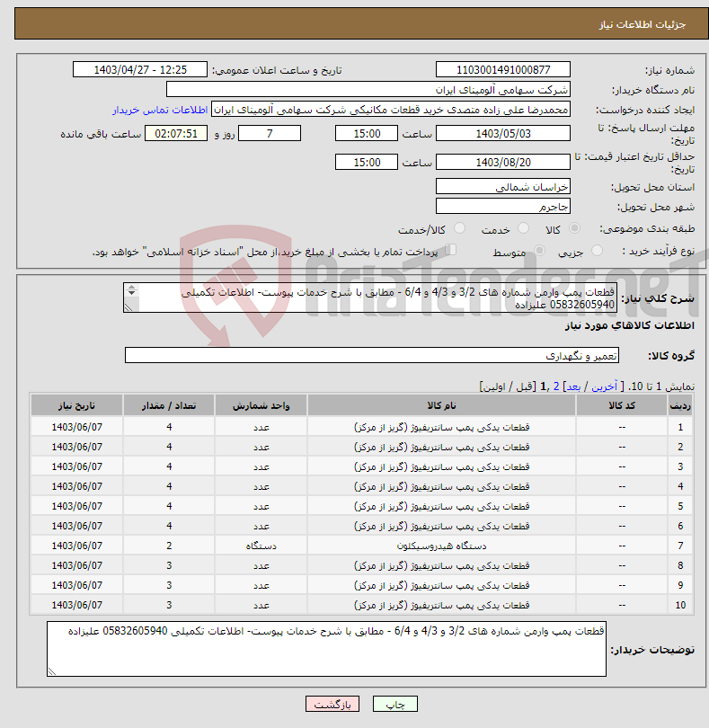Click the ایجاد کننده درخواست field
Image resolution: width=709 pixels, height=728 pixels.
[x=391, y=110]
